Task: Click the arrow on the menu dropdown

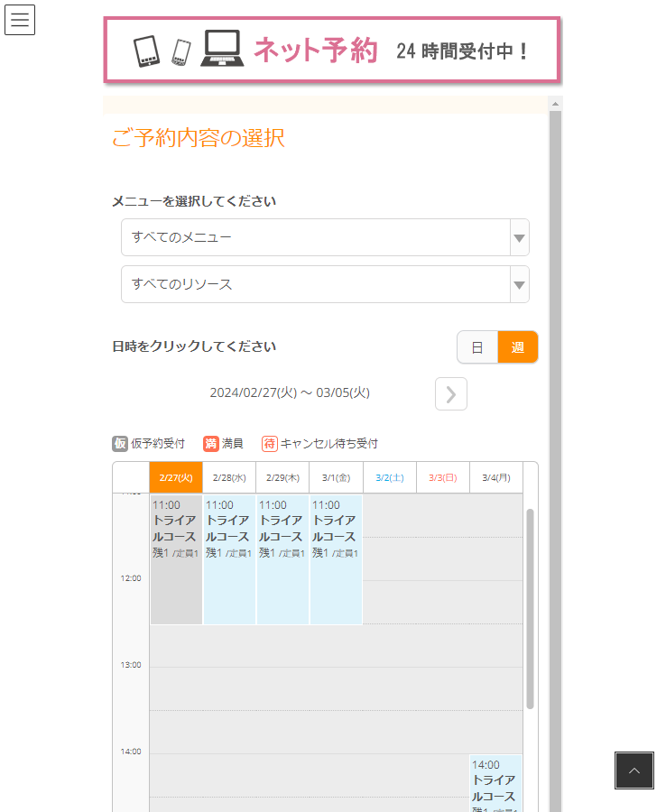Action: point(519,238)
